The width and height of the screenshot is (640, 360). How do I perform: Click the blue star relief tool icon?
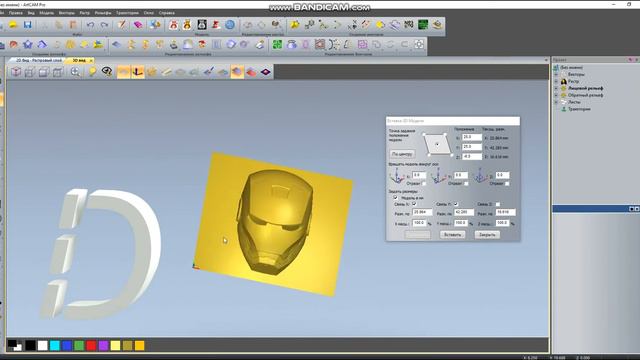(x=28, y=44)
